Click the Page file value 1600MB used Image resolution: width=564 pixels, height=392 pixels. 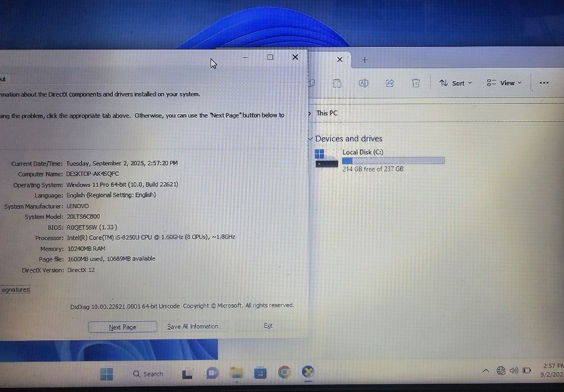pos(112,258)
